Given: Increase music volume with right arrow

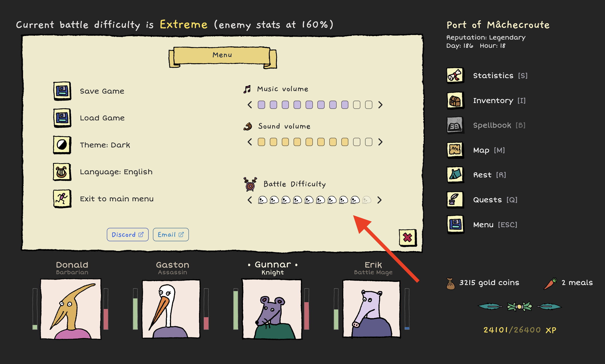Looking at the screenshot, I should point(380,105).
